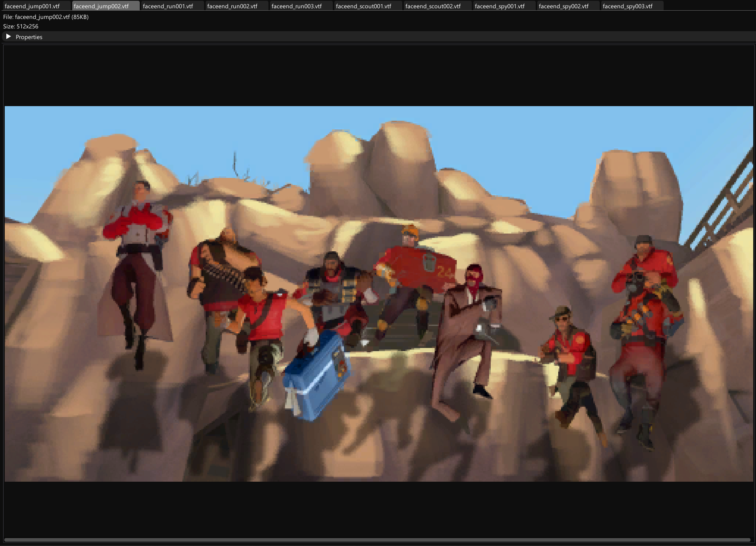This screenshot has width=756, height=546.
Task: Expand the Properties section arrow
Action: [8, 37]
